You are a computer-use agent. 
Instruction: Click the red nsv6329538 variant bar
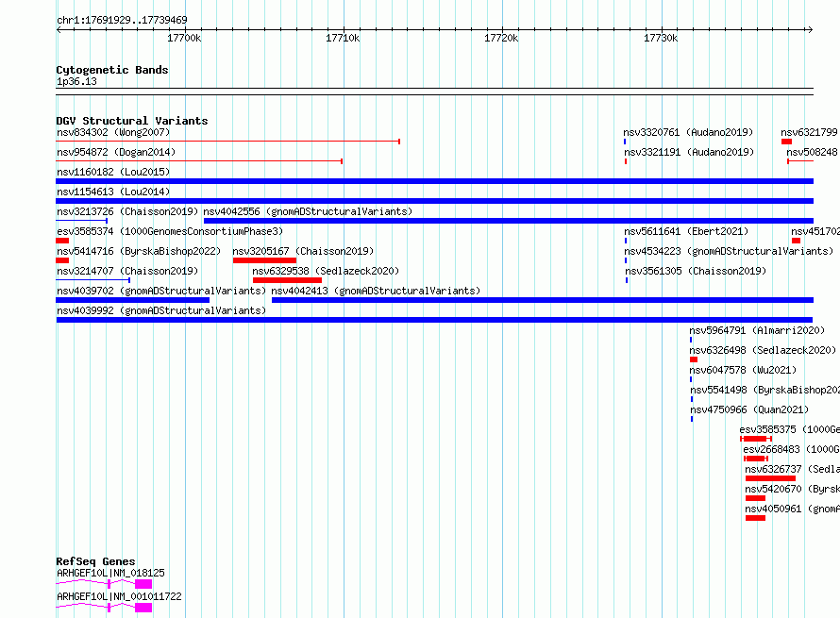point(287,280)
